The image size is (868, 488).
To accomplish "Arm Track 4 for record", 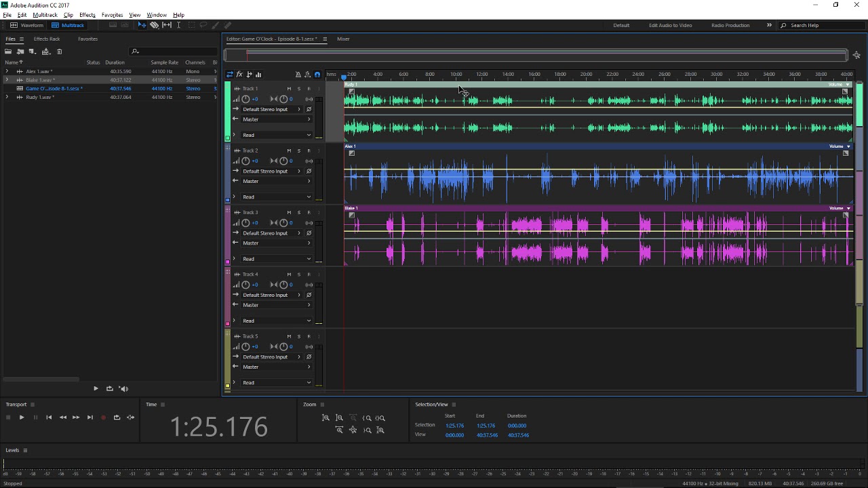I will pos(309,274).
